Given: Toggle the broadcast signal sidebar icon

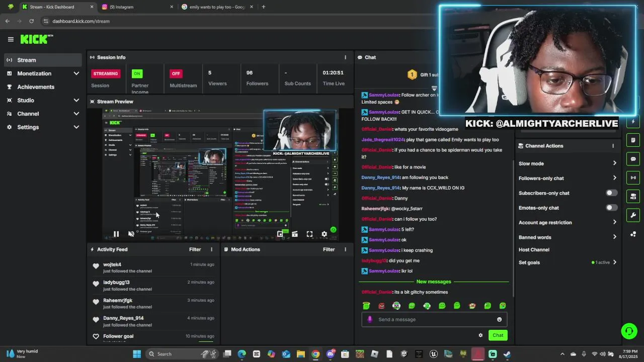Looking at the screenshot, I should 633,177.
